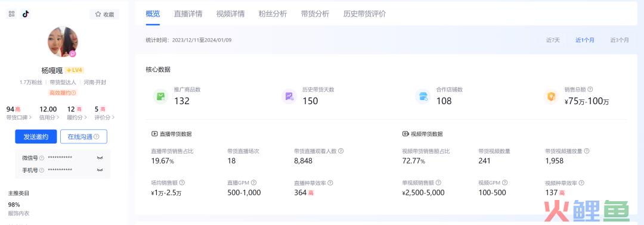Open the grid menu icon
644x225 pixels.
(11, 14)
